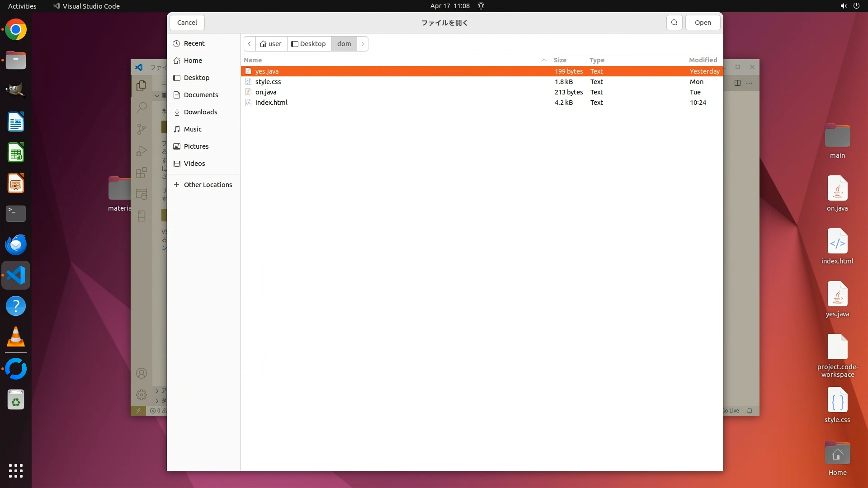Open VS Code Source Control icon
The width and height of the screenshot is (868, 488).
pyautogui.click(x=142, y=129)
